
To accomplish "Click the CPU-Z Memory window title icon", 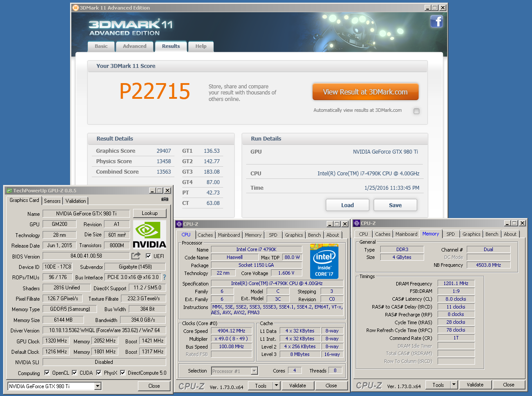I will [x=357, y=223].
